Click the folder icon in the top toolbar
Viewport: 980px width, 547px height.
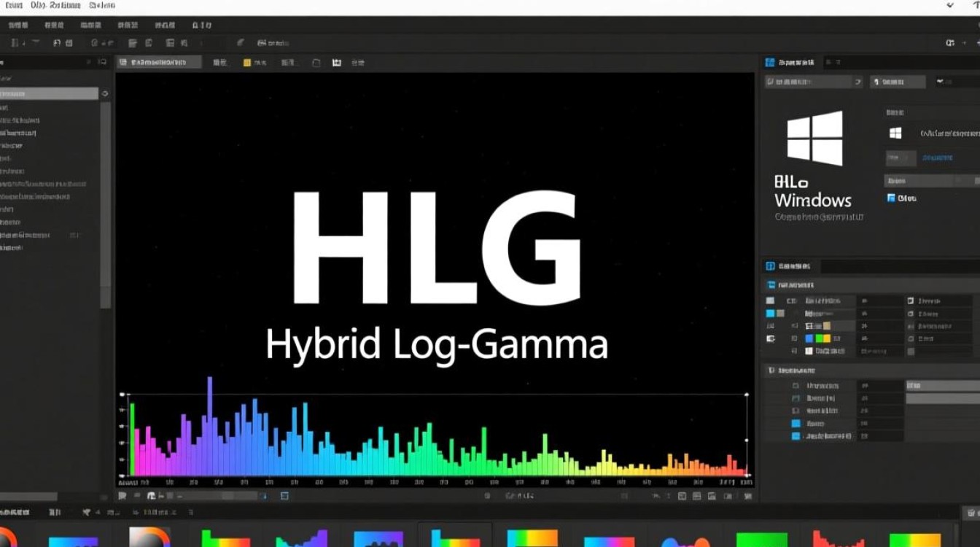pos(68,42)
